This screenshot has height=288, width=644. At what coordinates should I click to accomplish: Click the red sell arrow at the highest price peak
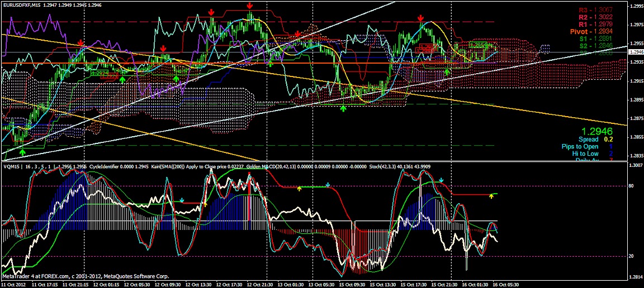tap(249, 6)
